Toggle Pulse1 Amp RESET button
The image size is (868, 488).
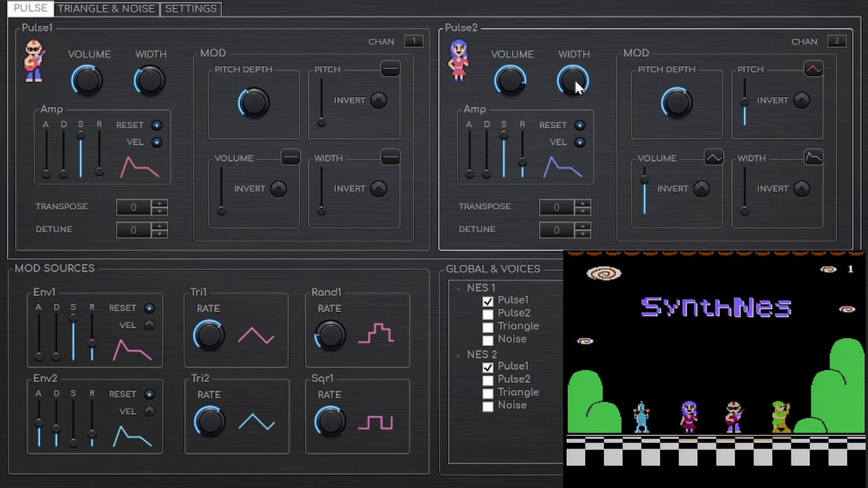point(156,125)
